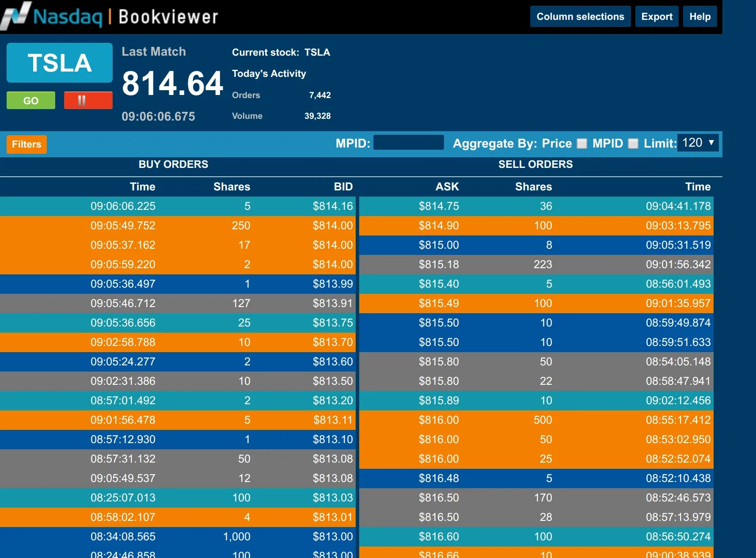
Task: Click sell order time 08:54:05.148
Action: pos(678,361)
